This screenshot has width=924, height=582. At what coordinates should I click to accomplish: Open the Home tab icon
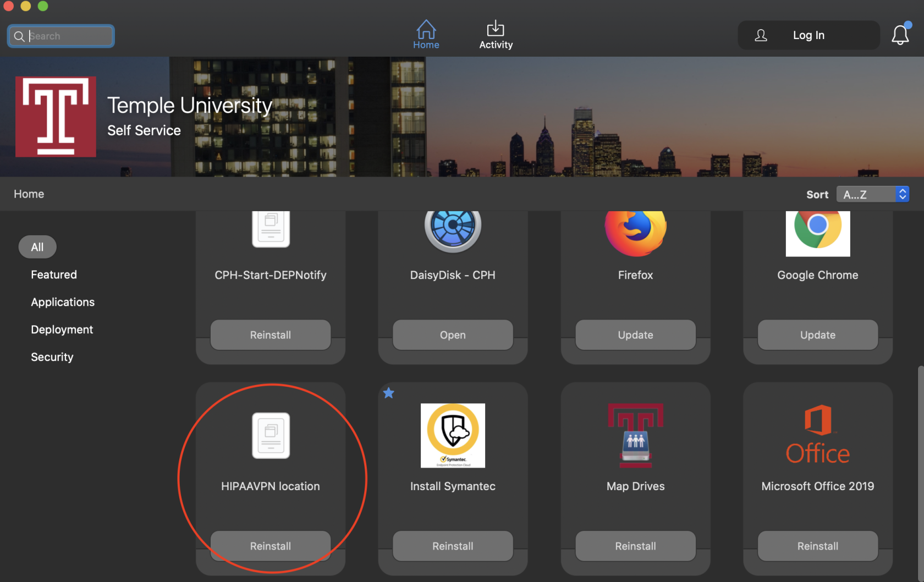(x=426, y=29)
